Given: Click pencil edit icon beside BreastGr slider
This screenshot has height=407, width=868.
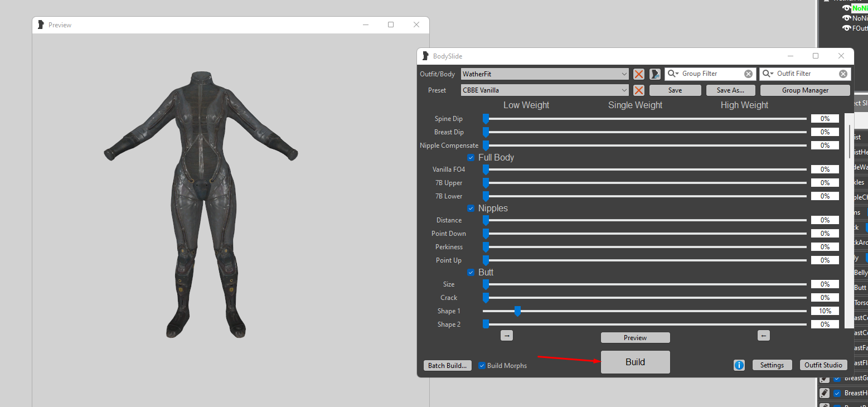Looking at the screenshot, I should tap(825, 378).
